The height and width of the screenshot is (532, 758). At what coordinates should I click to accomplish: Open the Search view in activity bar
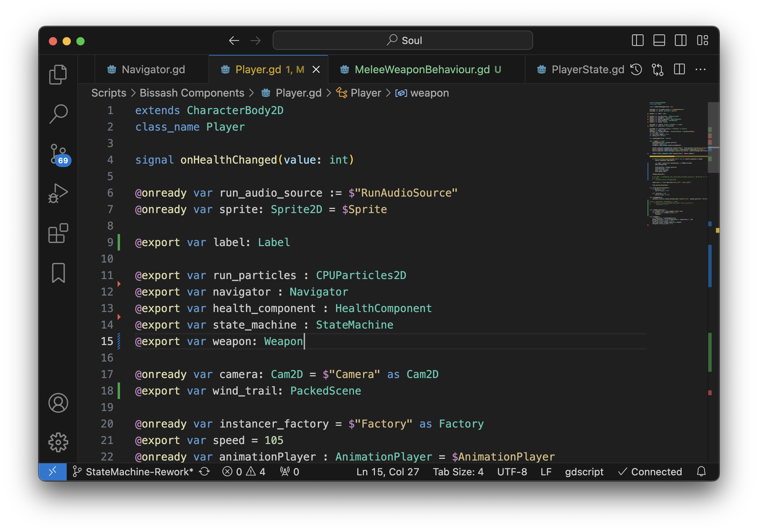pyautogui.click(x=58, y=113)
